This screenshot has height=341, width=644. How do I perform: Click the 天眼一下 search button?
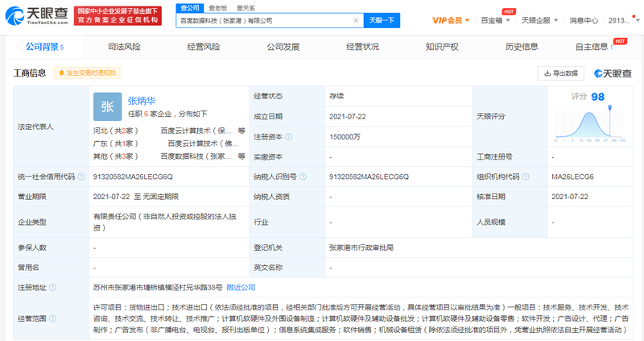(x=382, y=20)
